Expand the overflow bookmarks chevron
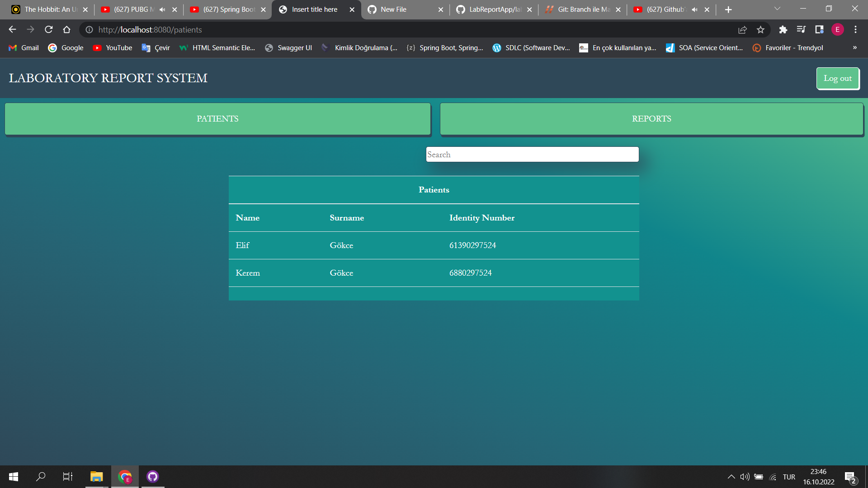This screenshot has width=868, height=488. tap(854, 47)
